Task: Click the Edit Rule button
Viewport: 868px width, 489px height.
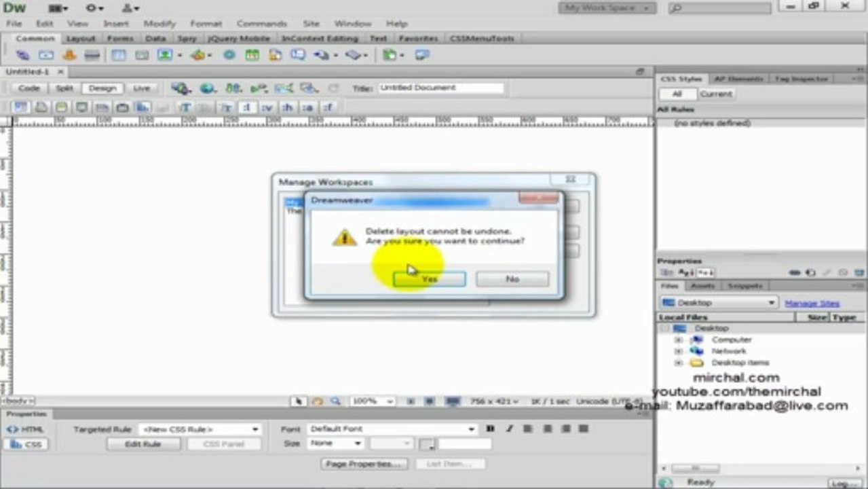Action: point(143,444)
